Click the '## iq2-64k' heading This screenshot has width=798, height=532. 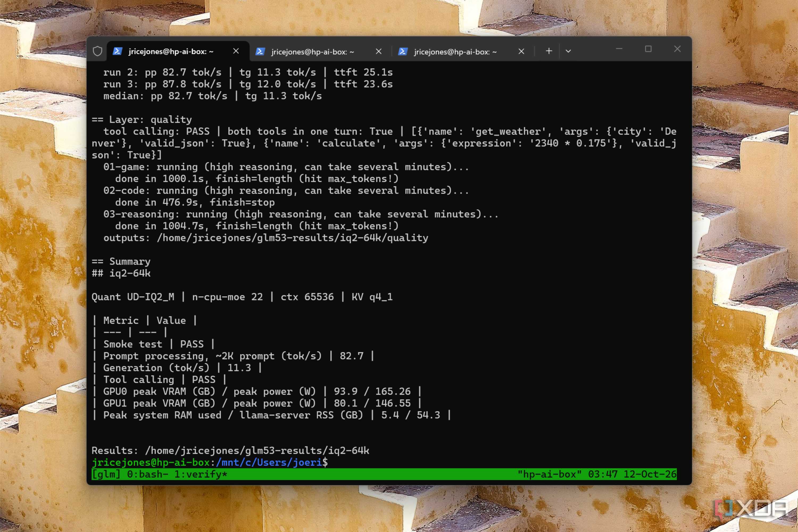pos(121,273)
